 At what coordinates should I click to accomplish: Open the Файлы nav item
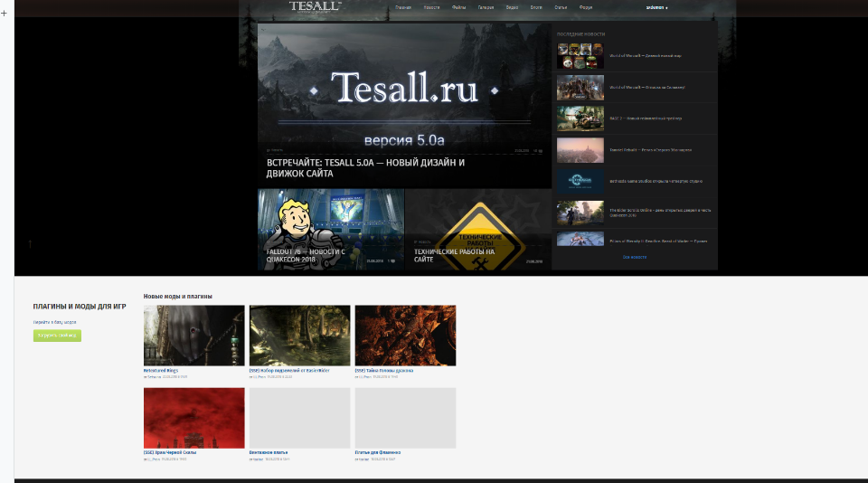(458, 8)
